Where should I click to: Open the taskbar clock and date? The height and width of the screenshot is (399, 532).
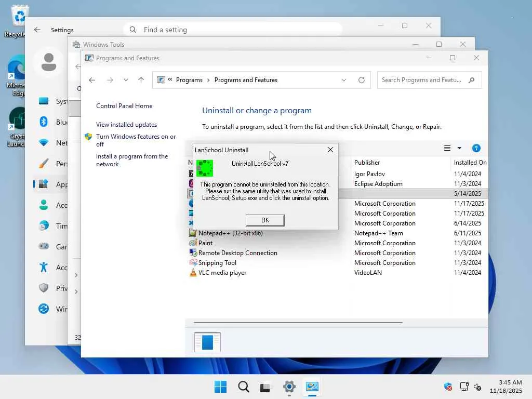506,387
